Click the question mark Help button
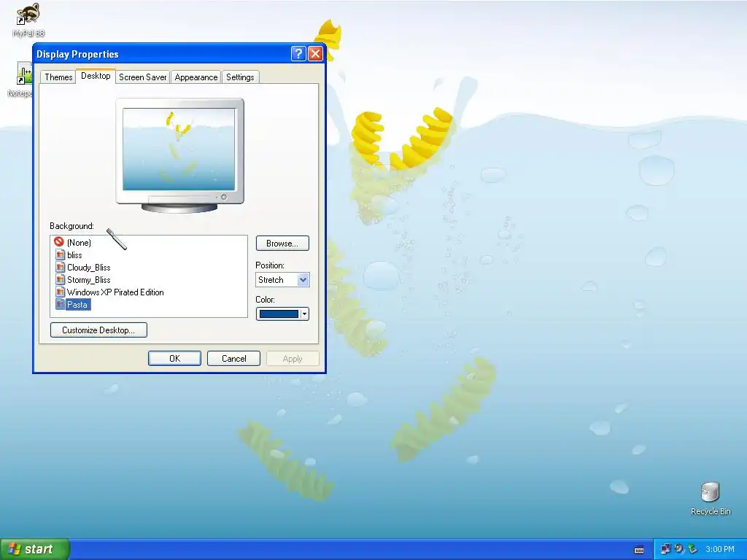747x560 pixels. 298,54
